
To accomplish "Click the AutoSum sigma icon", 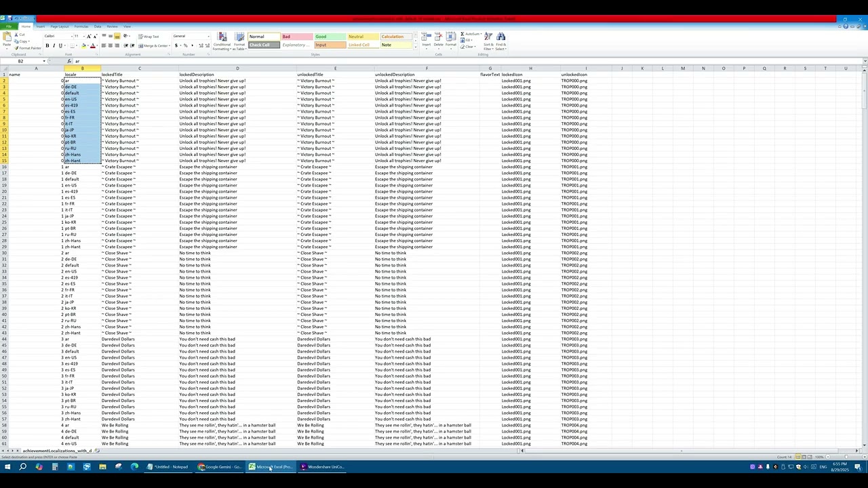I will tap(463, 34).
